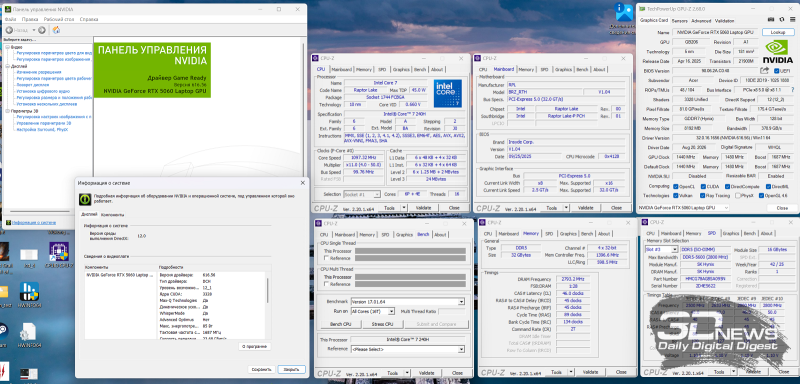Click the NVIDIA Control Panel title bar icon
The height and width of the screenshot is (384, 800).
point(8,9)
